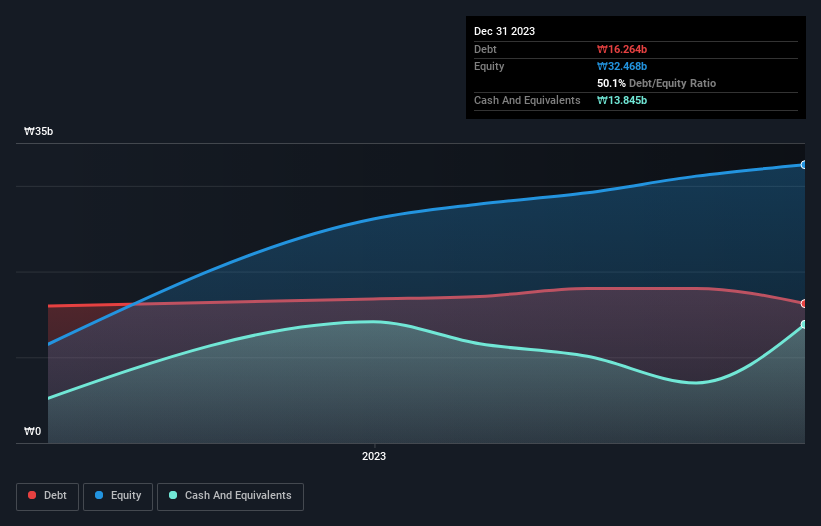Click the red dot in Debt legend
This screenshot has height=526, width=821.
coord(32,495)
